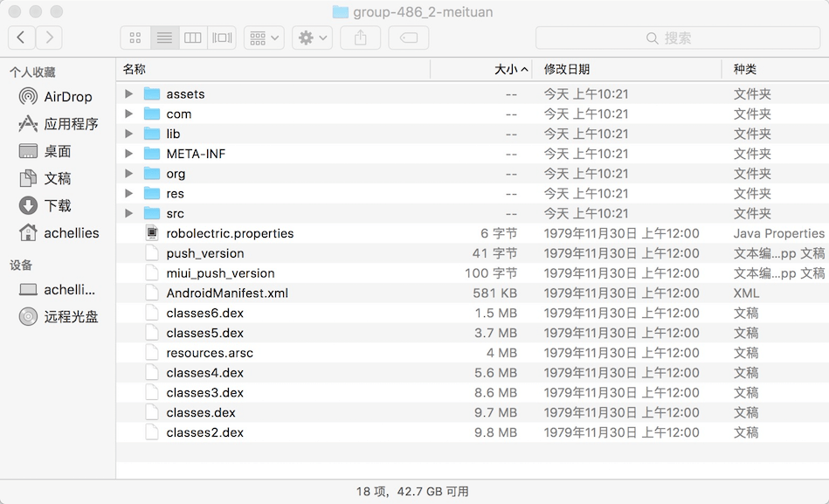Select the res folder name
Image resolution: width=829 pixels, height=504 pixels.
(x=175, y=194)
